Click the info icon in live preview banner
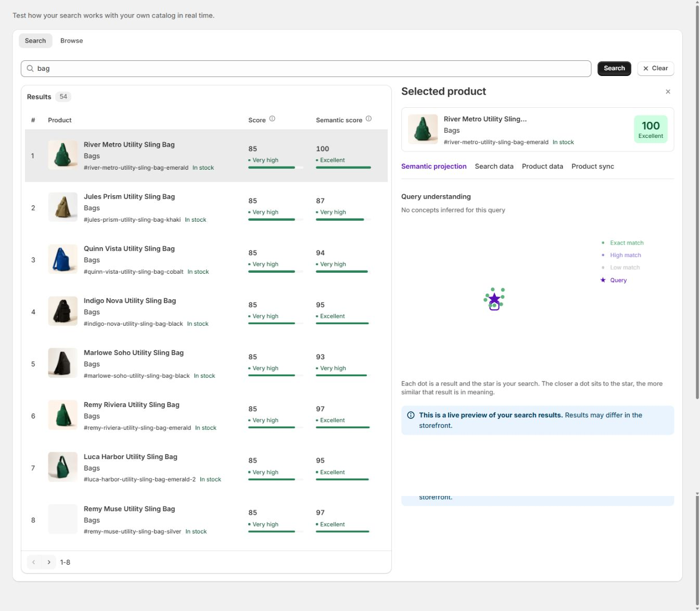This screenshot has width=700, height=611. 411,415
